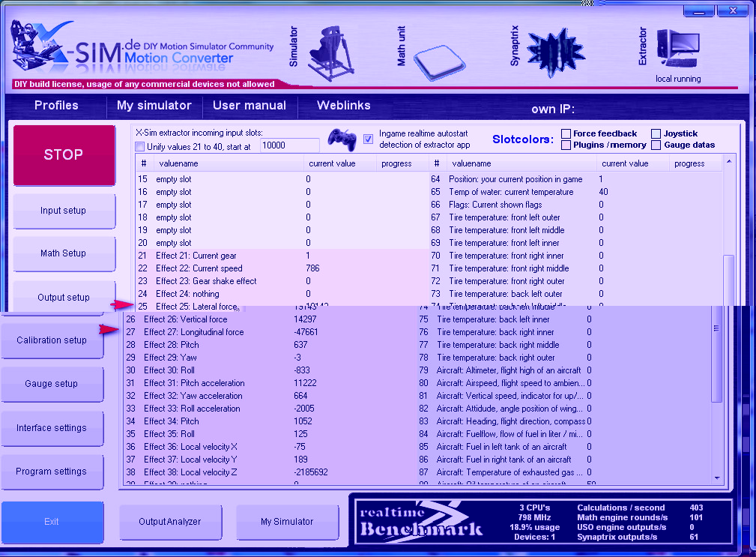The height and width of the screenshot is (557, 756).
Task: Check the Force feedback slotcolor box
Action: click(x=566, y=133)
